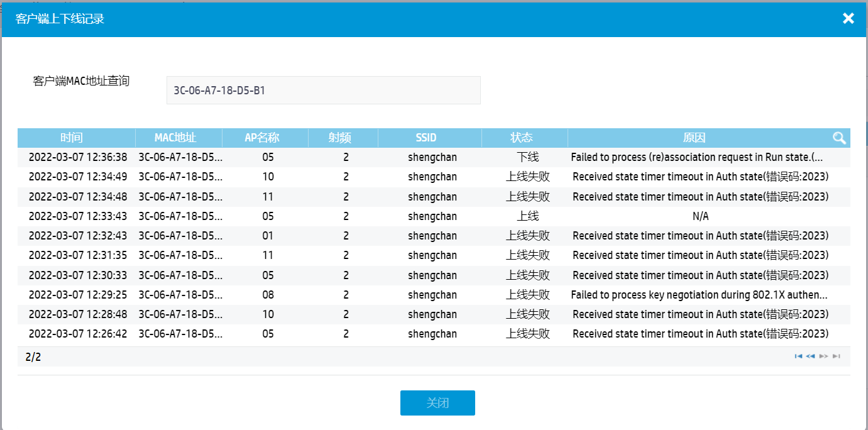This screenshot has width=868, height=430.
Task: Click the search magnifier icon in table header
Action: click(839, 138)
